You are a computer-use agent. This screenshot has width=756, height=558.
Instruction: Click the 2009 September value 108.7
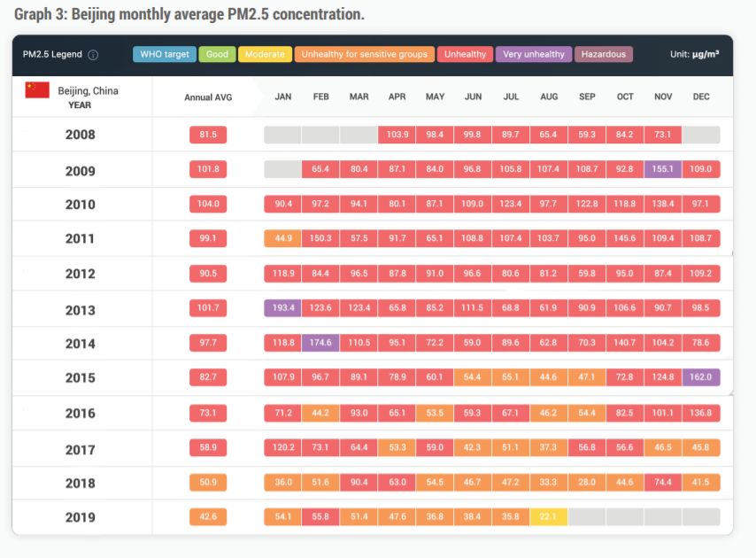[x=587, y=169]
